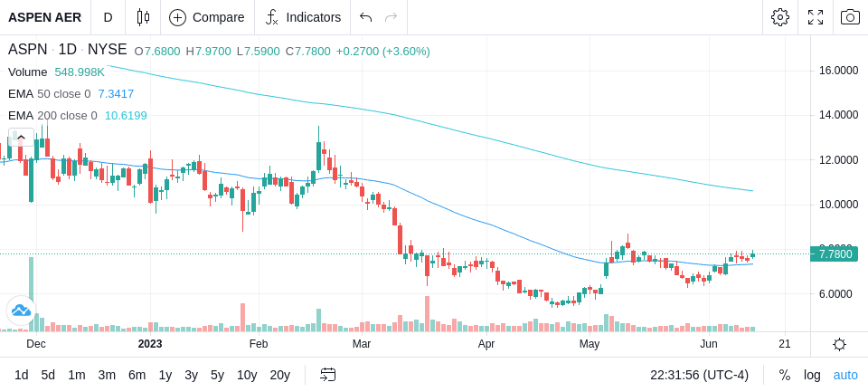The height and width of the screenshot is (392, 868).
Task: Take a chart snapshot with camera
Action: [x=850, y=17]
